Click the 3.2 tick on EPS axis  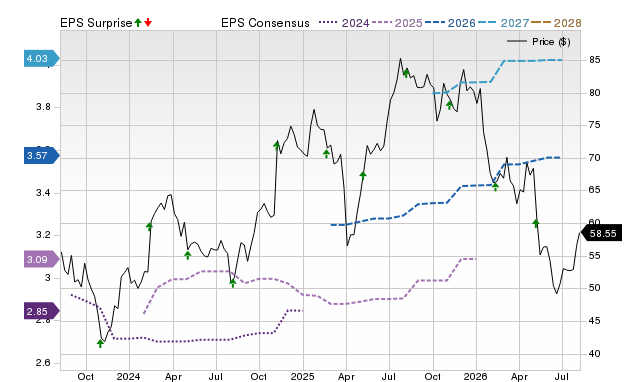click(43, 235)
